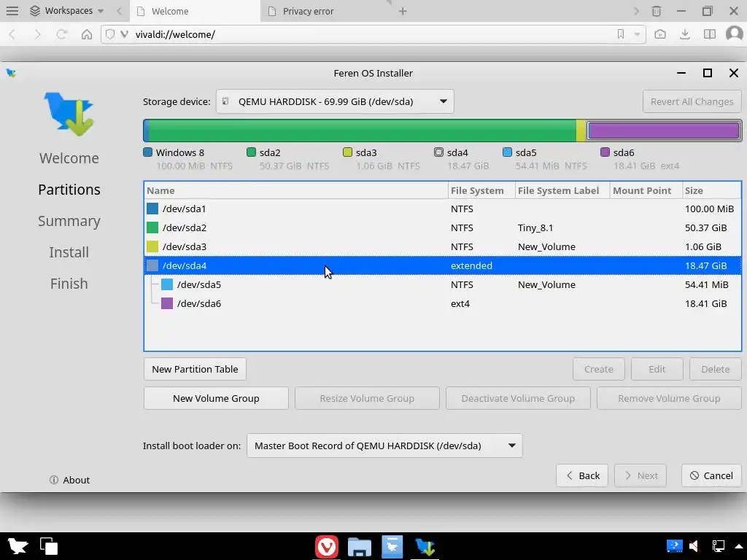The image size is (747, 560).
Task: Select the /dev/sda2 partition row
Action: [443, 227]
